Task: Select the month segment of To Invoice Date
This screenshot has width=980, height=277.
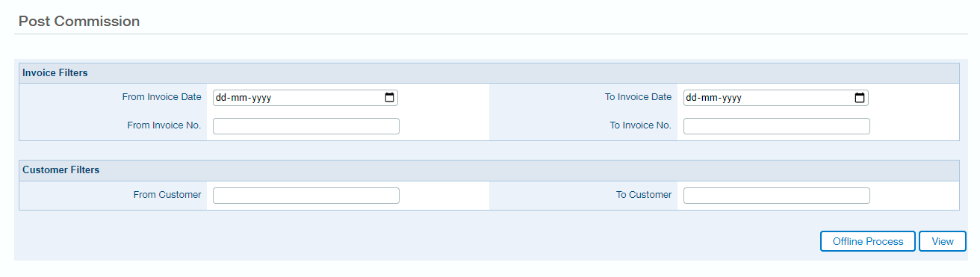Action: tap(710, 98)
